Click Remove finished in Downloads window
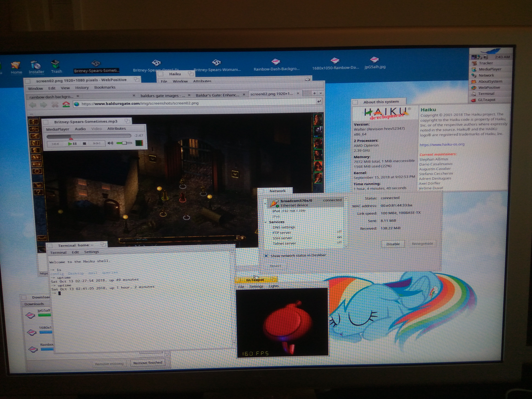The image size is (532, 399). [x=148, y=362]
